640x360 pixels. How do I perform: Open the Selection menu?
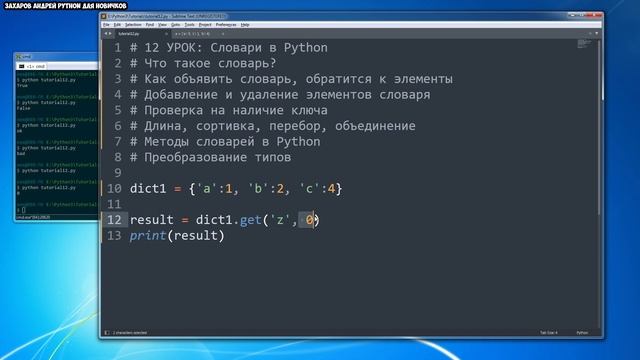point(133,25)
